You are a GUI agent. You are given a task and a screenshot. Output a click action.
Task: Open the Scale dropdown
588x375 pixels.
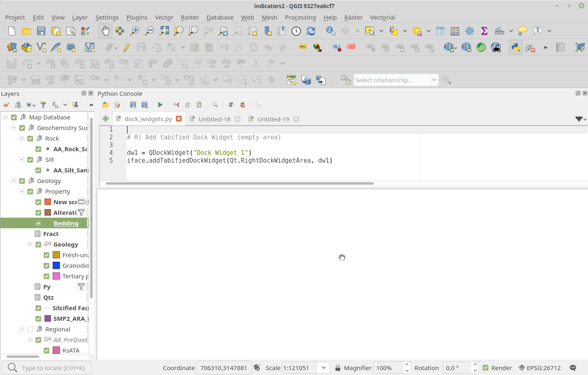point(324,368)
